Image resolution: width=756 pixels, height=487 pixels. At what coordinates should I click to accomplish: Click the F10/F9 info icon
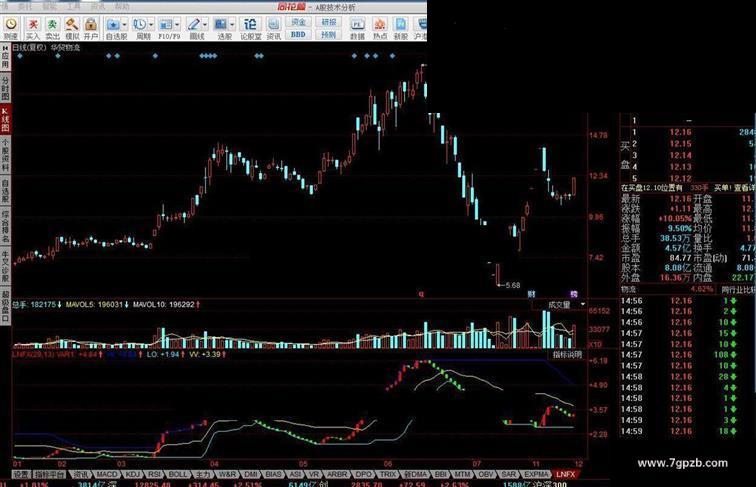pyautogui.click(x=165, y=25)
